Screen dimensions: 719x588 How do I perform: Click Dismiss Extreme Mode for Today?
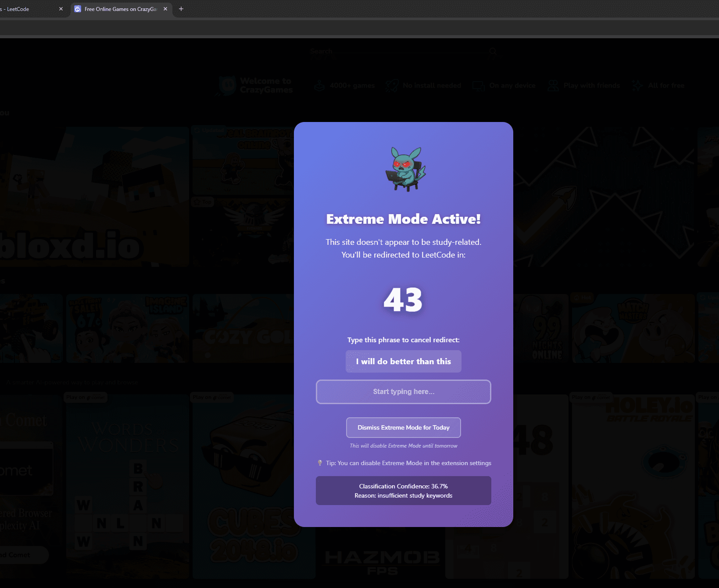[403, 427]
